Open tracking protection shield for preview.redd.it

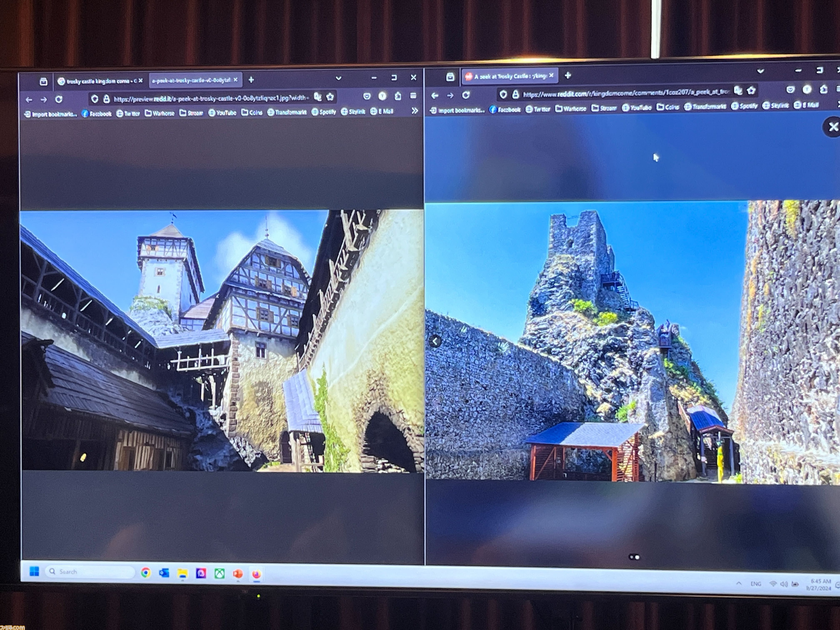coord(95,99)
